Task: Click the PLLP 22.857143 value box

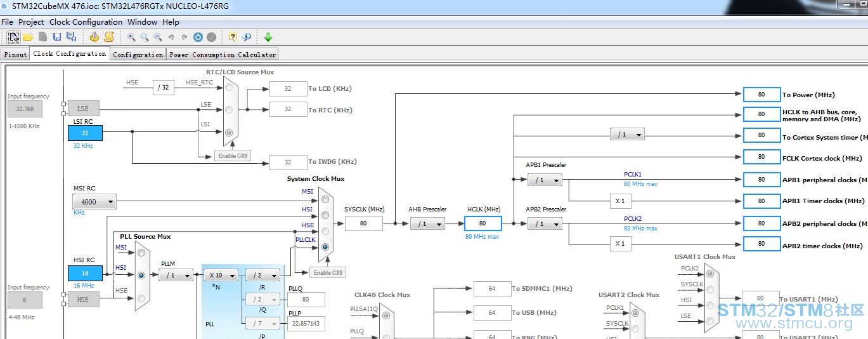Action: 306,324
